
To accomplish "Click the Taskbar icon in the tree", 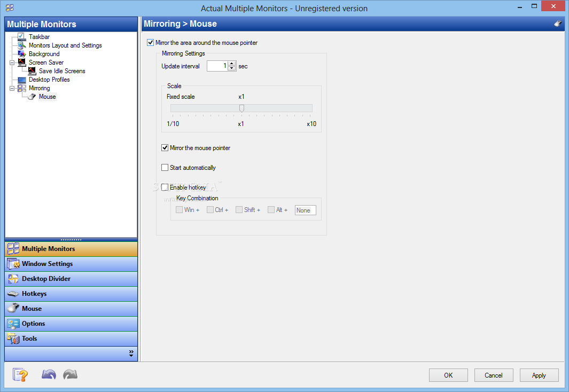I will point(22,37).
